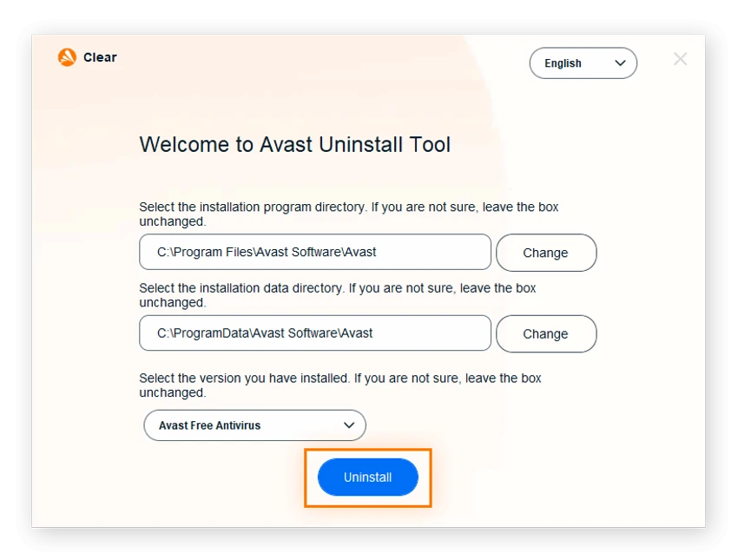Click the Avast logo icon
Screen dimensions: 738x560
pos(68,57)
